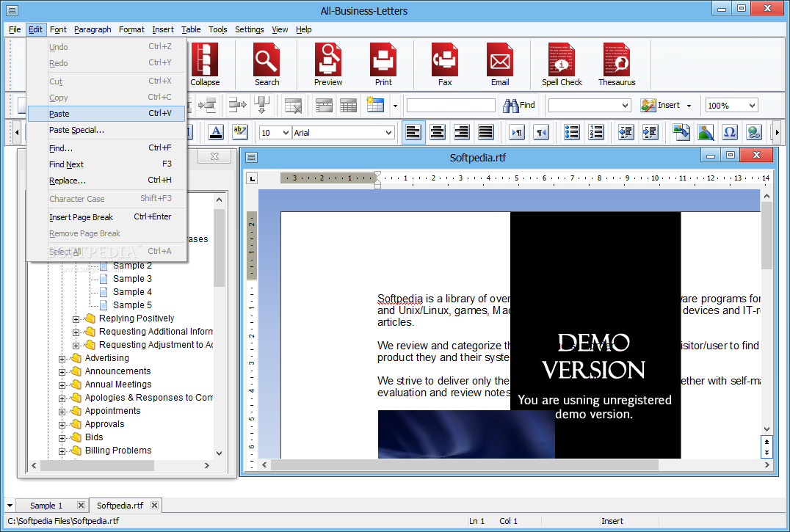Toggle the bulleted list button
790x532 pixels.
point(572,133)
